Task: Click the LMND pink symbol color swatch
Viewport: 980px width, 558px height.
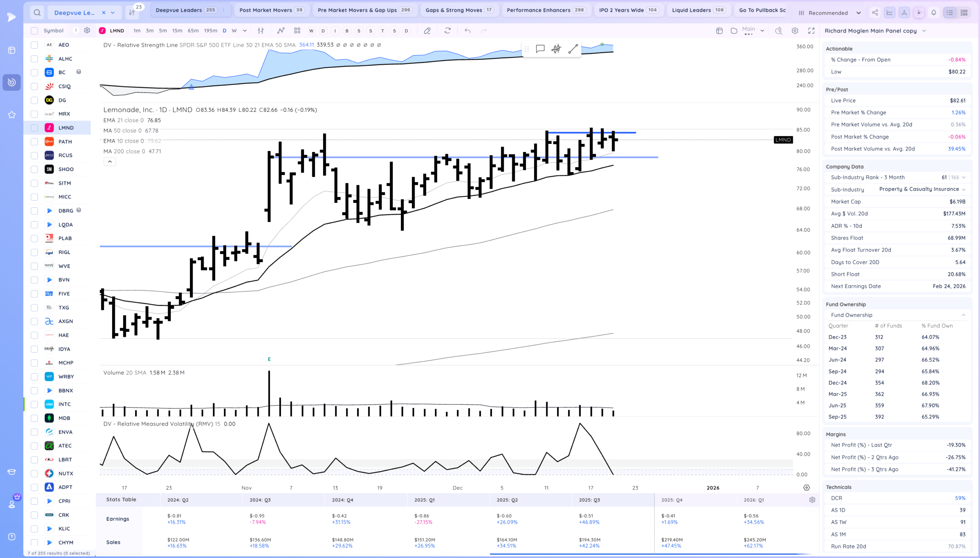Action: point(102,31)
